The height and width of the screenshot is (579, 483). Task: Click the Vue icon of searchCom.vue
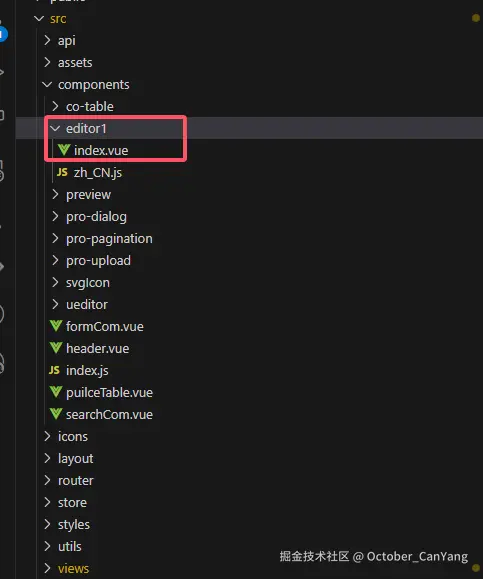pyautogui.click(x=56, y=414)
